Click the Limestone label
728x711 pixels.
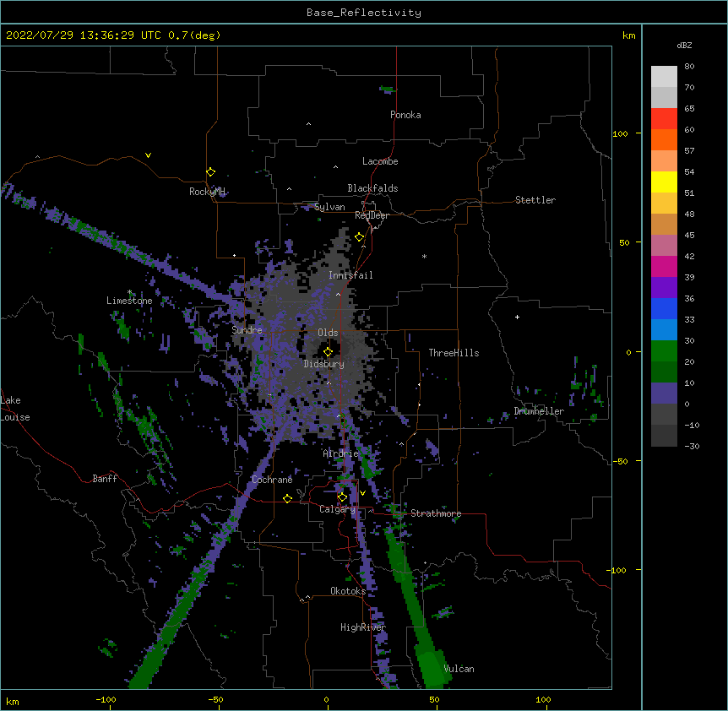pos(129,301)
